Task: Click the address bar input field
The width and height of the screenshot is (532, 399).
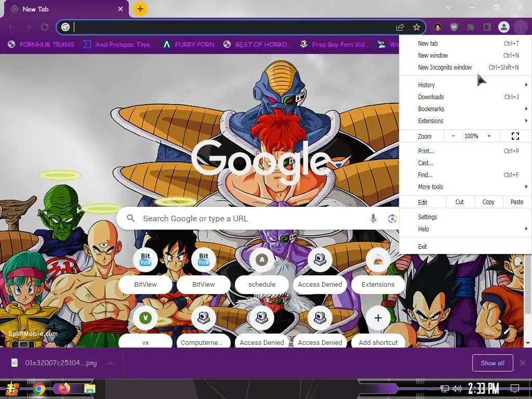Action: pos(234,27)
